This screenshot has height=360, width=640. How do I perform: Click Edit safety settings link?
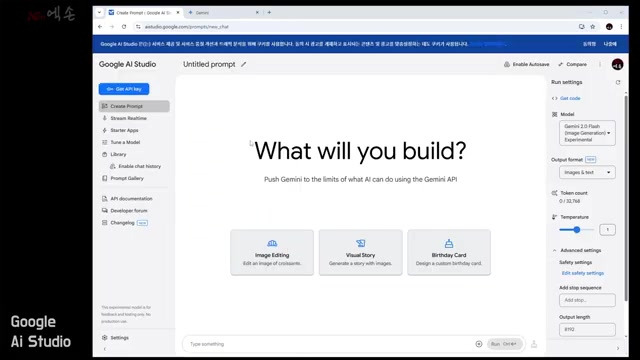(582, 273)
